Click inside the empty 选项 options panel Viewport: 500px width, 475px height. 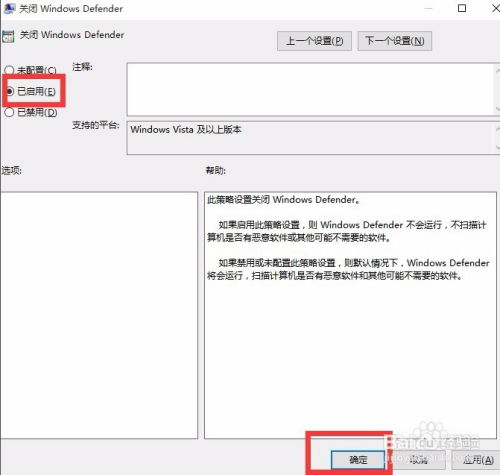click(99, 315)
